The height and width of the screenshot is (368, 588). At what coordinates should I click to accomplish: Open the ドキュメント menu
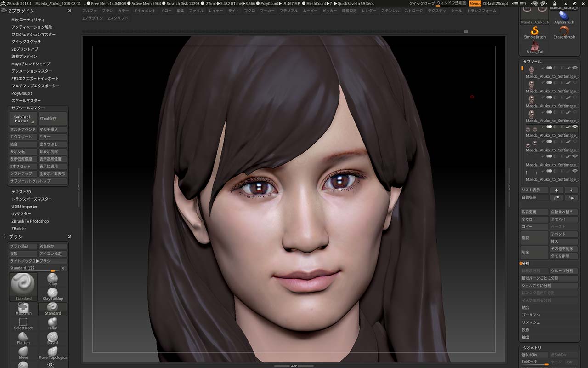[x=145, y=11]
